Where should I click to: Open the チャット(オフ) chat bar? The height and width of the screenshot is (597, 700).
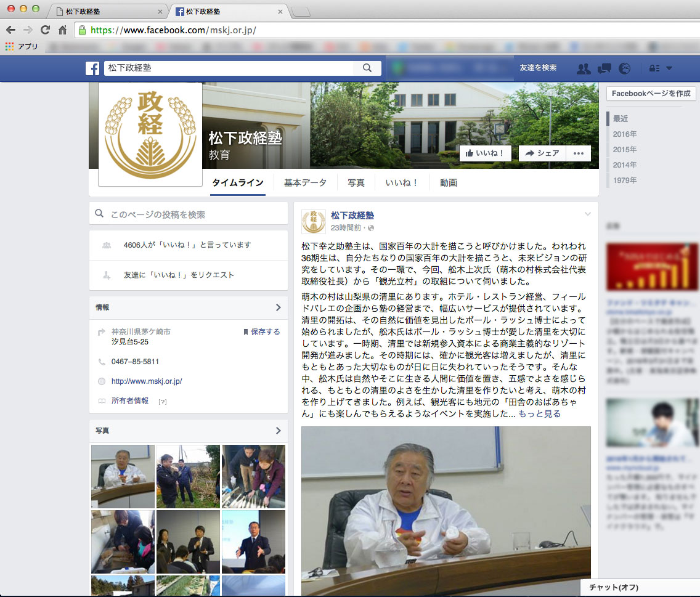[640, 587]
